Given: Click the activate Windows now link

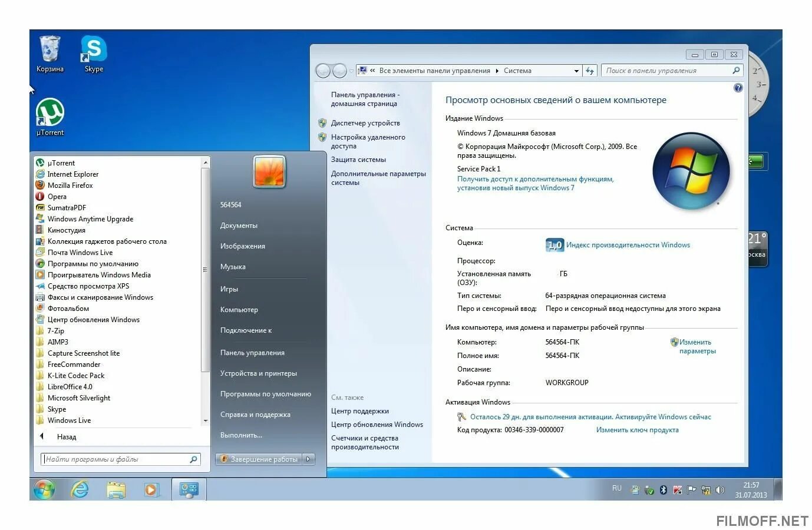Looking at the screenshot, I should 663,417.
